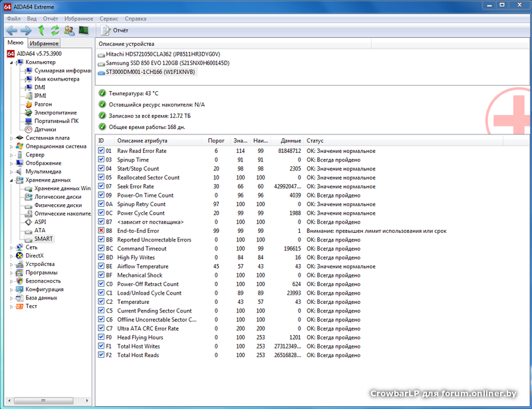Open the Датчики sensor icon

pos(29,129)
